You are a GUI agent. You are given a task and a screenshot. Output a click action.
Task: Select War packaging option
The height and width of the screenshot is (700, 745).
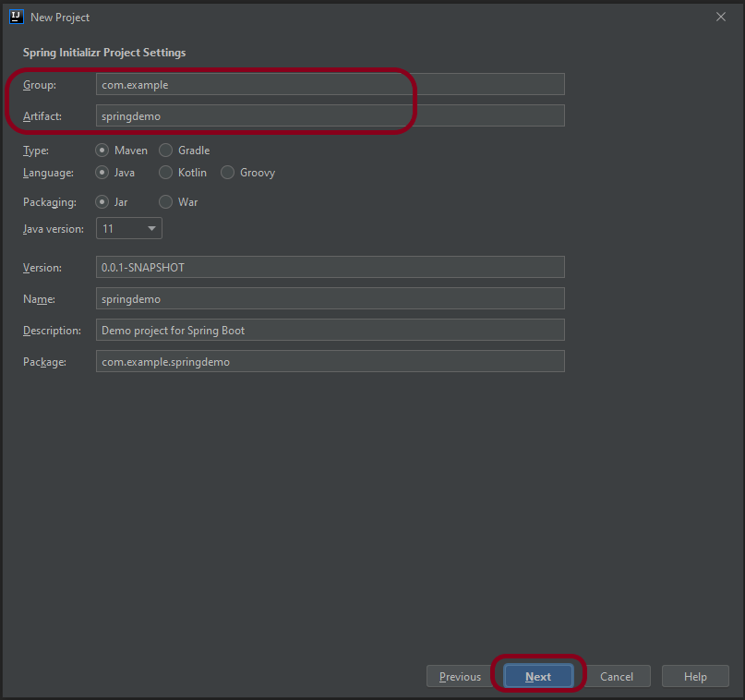(x=166, y=202)
